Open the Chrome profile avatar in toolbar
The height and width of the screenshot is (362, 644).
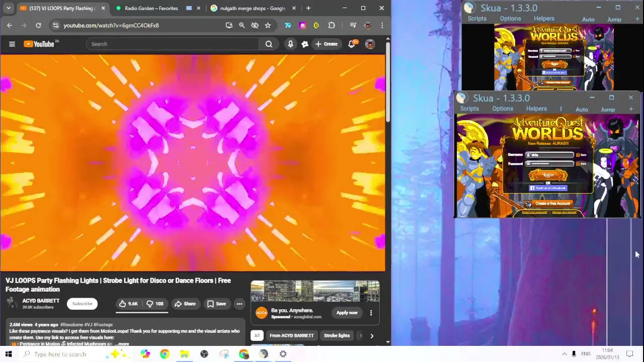click(x=367, y=25)
